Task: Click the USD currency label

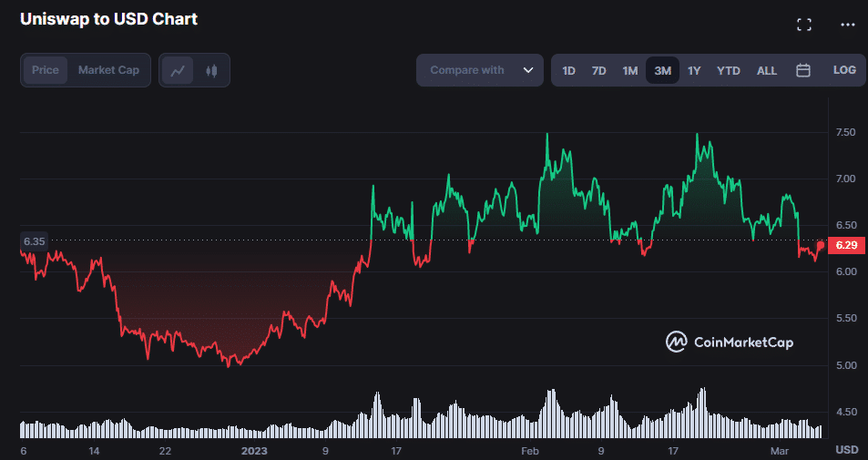Action: pos(847,449)
